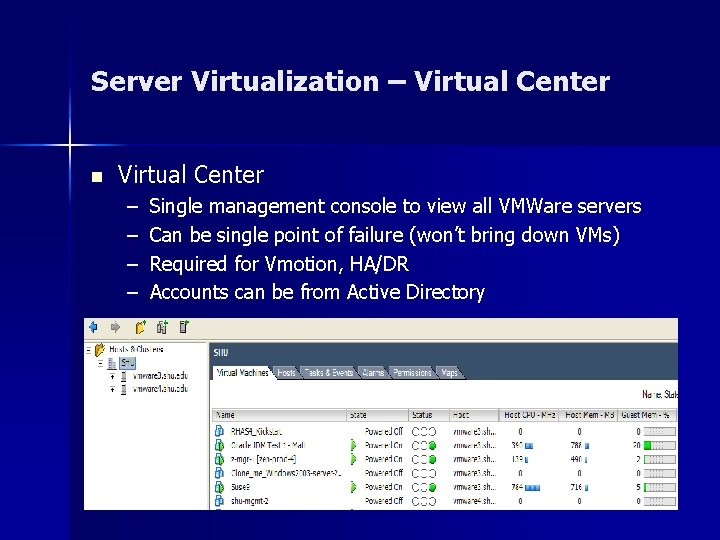Click the z-mgr guest memory bar
Viewport: 720px width, 540px height.
tap(659, 459)
